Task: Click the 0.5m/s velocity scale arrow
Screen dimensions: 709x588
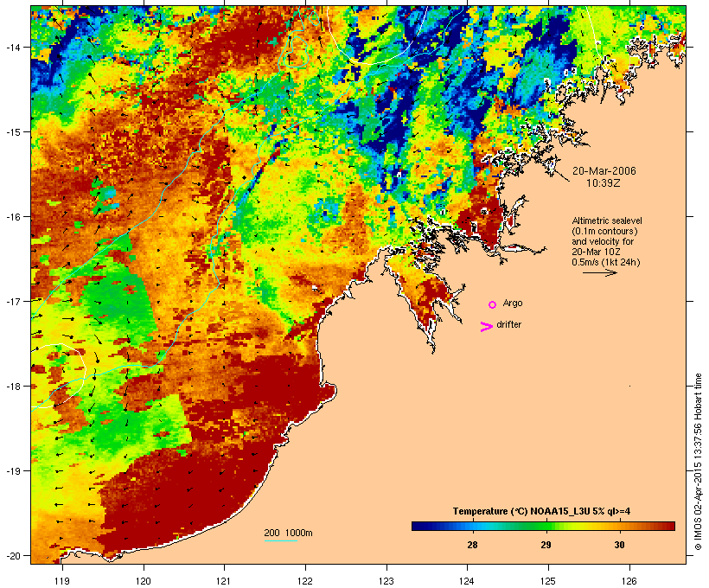Action: pos(600,272)
